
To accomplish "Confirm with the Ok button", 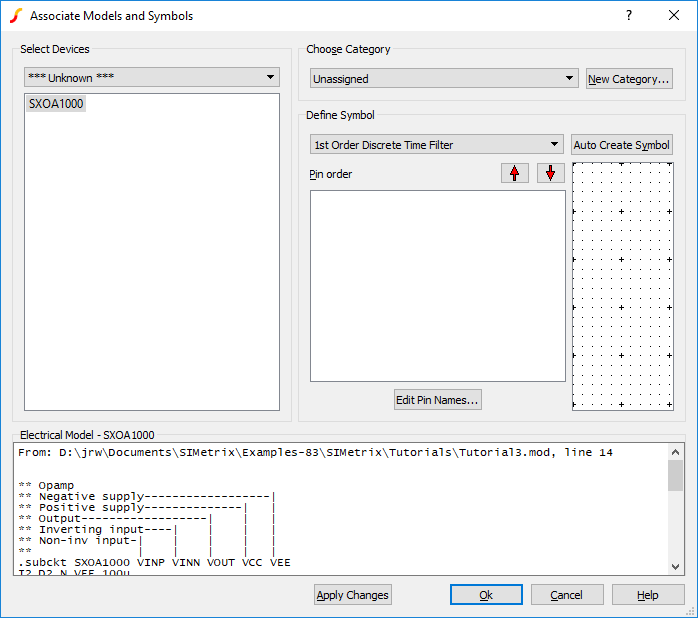I will click(486, 595).
